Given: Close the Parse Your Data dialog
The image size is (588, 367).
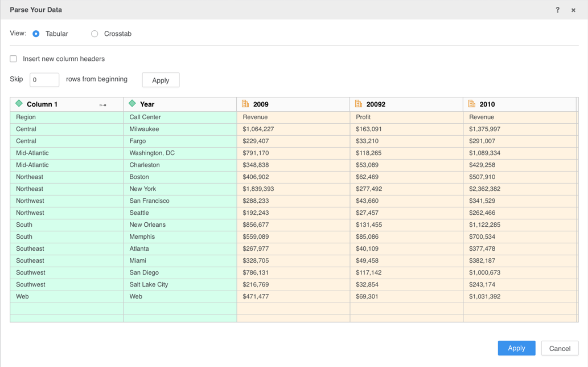Looking at the screenshot, I should pyautogui.click(x=573, y=10).
